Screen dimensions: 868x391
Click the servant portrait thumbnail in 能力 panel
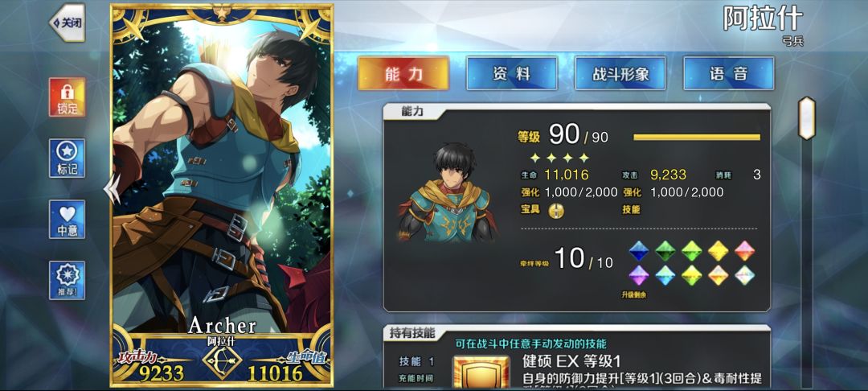coord(448,192)
